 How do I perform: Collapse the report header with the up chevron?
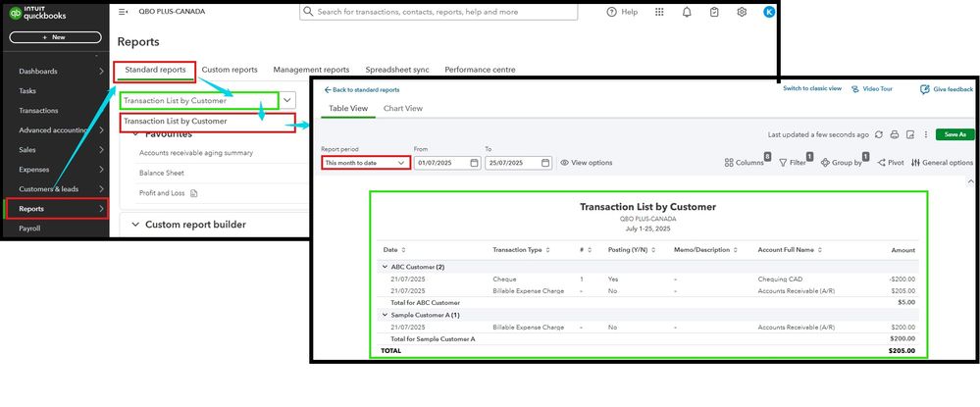pyautogui.click(x=970, y=181)
